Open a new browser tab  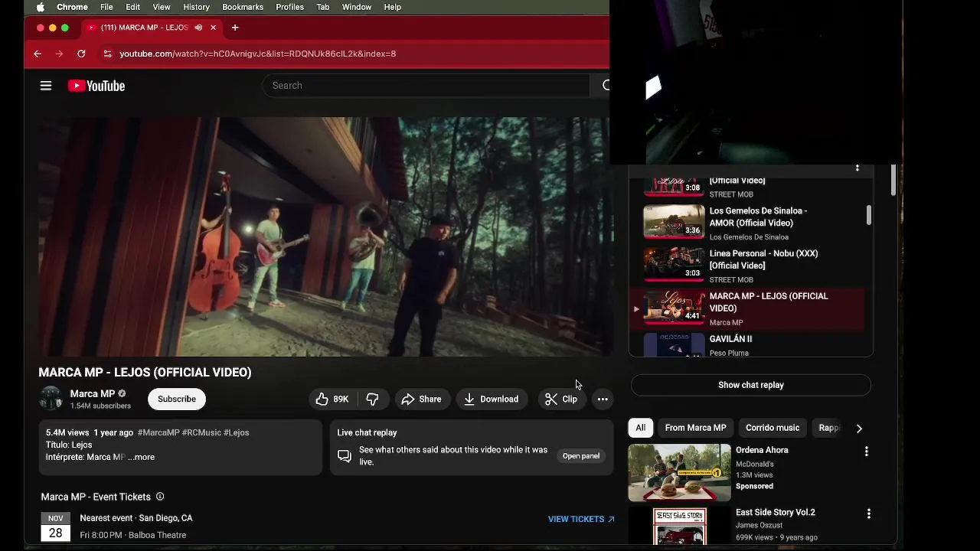235,28
